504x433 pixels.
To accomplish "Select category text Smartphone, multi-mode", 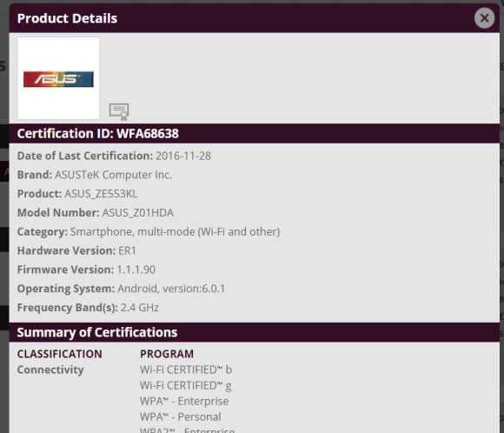I will point(132,232).
